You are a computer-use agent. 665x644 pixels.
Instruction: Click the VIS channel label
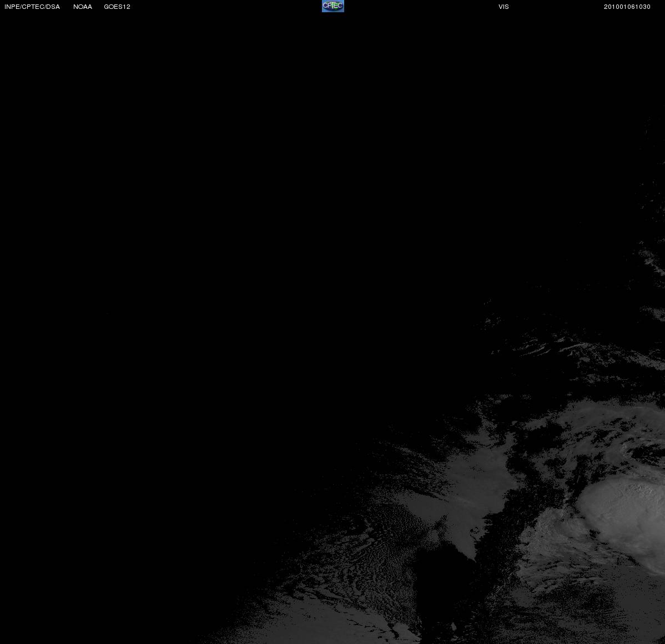pyautogui.click(x=503, y=7)
